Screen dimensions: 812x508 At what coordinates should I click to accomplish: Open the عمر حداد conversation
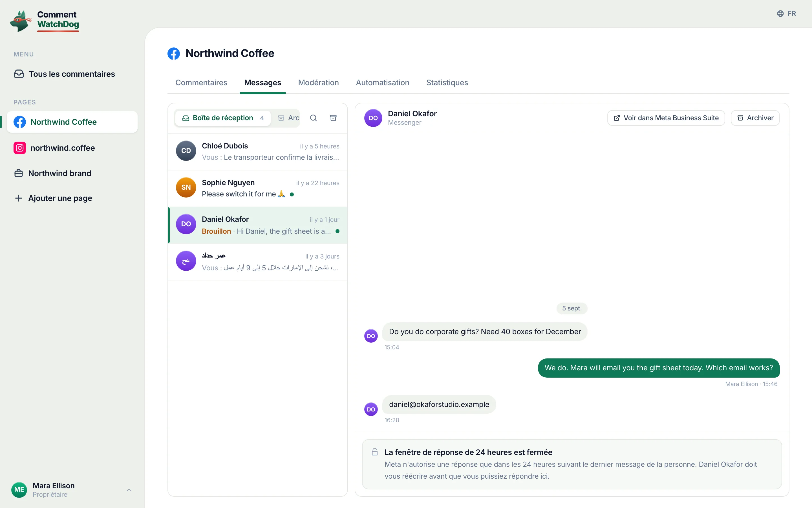tap(257, 262)
